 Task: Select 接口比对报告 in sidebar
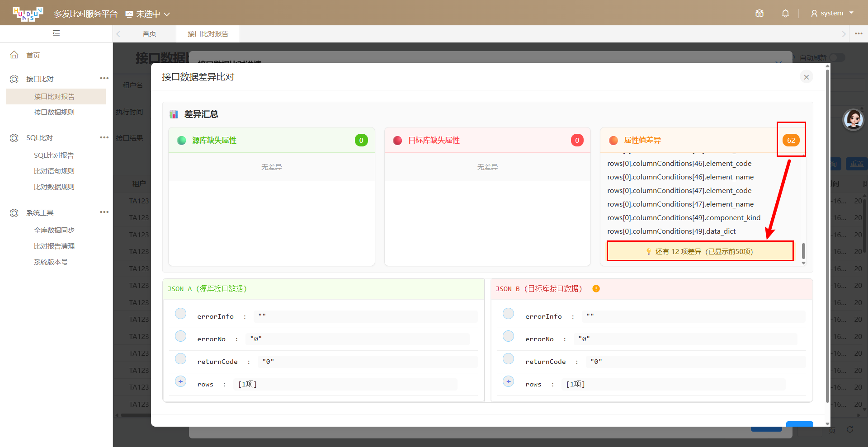pos(56,96)
